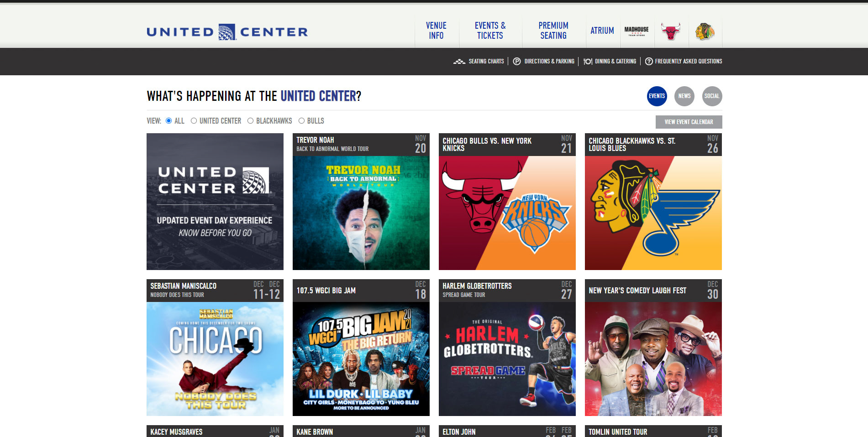Image resolution: width=868 pixels, height=437 pixels.
Task: Select the United Center view radio button
Action: (194, 121)
